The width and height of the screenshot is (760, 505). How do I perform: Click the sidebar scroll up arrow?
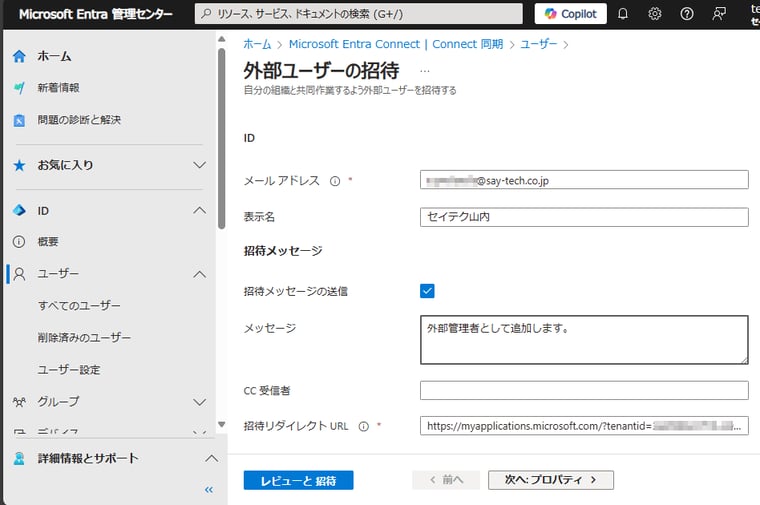222,39
